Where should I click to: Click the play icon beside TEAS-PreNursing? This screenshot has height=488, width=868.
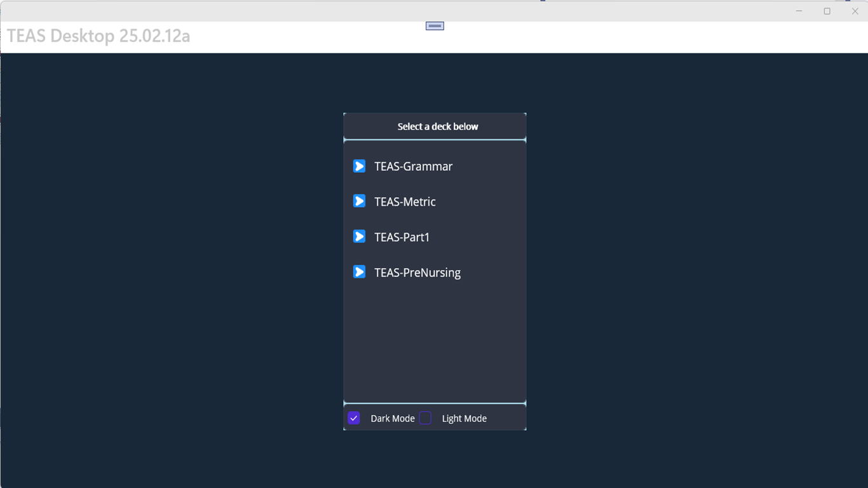[x=359, y=273]
